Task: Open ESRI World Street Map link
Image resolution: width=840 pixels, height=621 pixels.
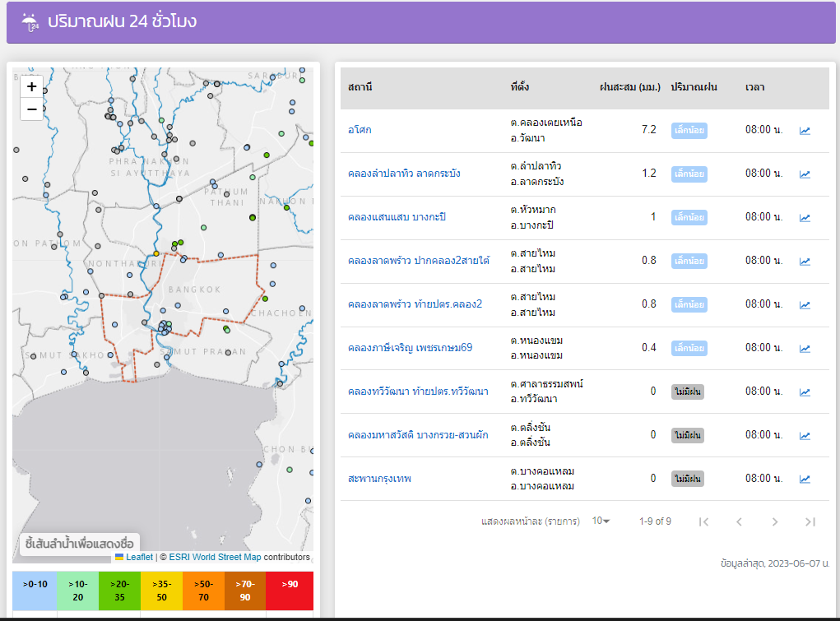Action: tap(215, 557)
